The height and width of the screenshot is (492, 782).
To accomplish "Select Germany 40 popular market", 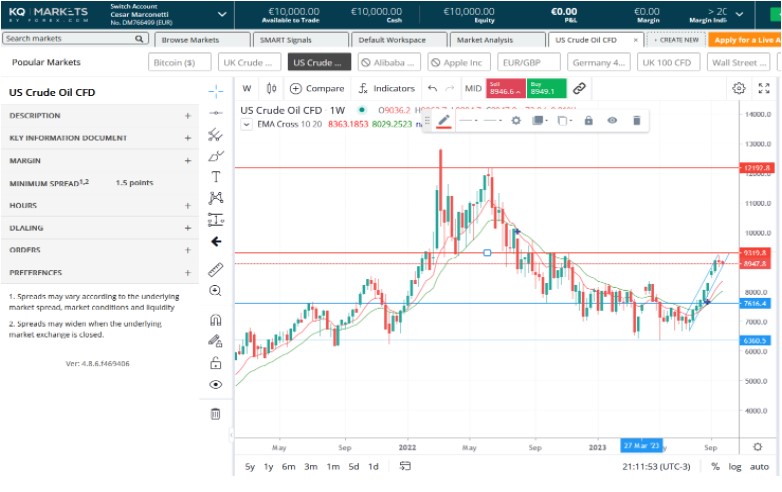I will pyautogui.click(x=598, y=62).
